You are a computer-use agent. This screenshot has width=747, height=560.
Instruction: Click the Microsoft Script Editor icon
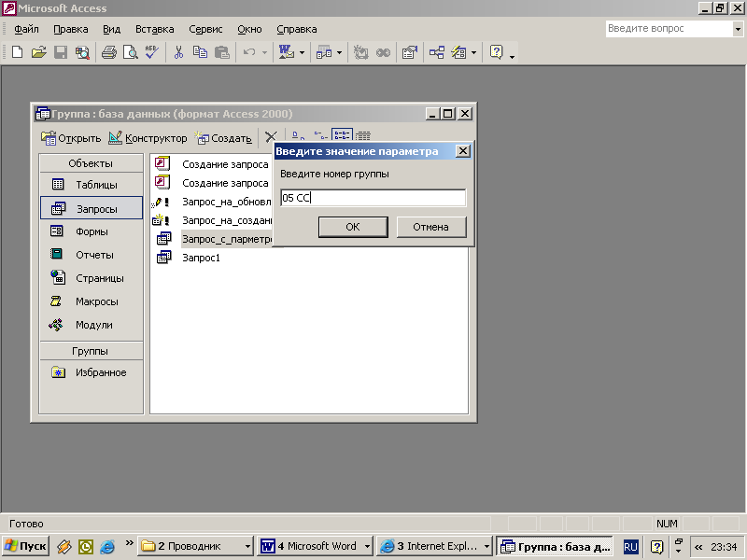point(383,52)
